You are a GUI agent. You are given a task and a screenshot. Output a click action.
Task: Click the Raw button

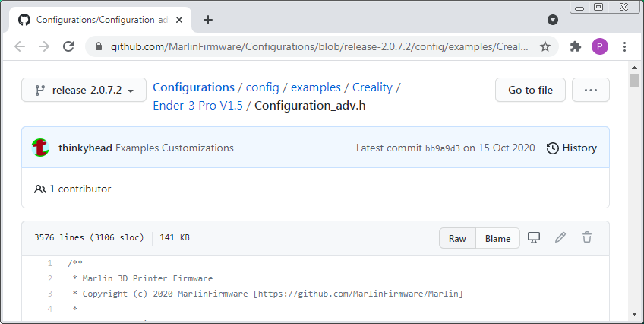click(x=457, y=238)
